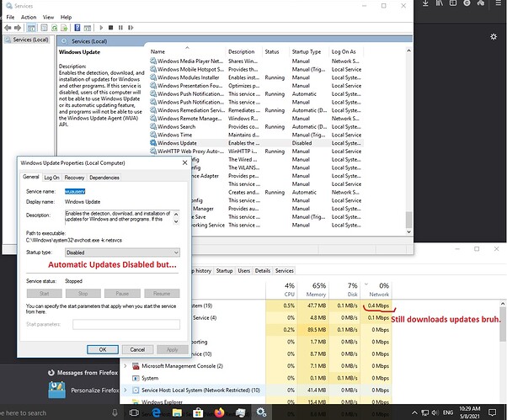Open the Details tab in Task Manager

point(263,270)
